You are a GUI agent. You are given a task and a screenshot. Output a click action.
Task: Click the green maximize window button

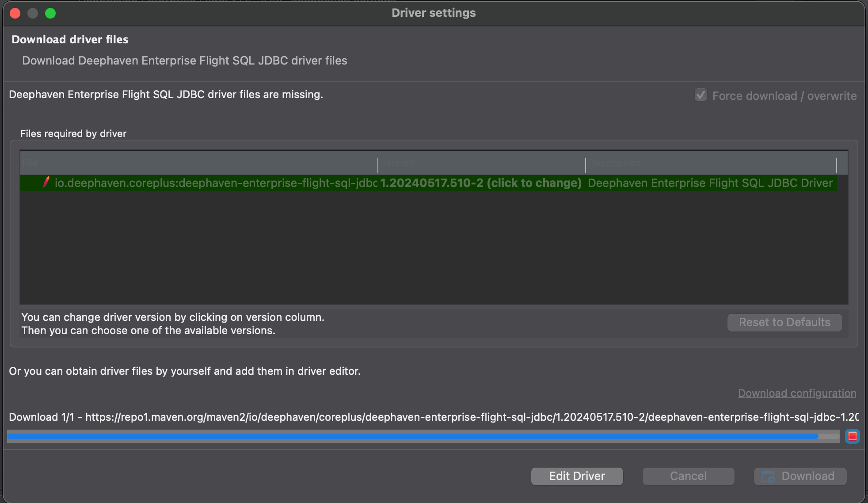tap(50, 13)
